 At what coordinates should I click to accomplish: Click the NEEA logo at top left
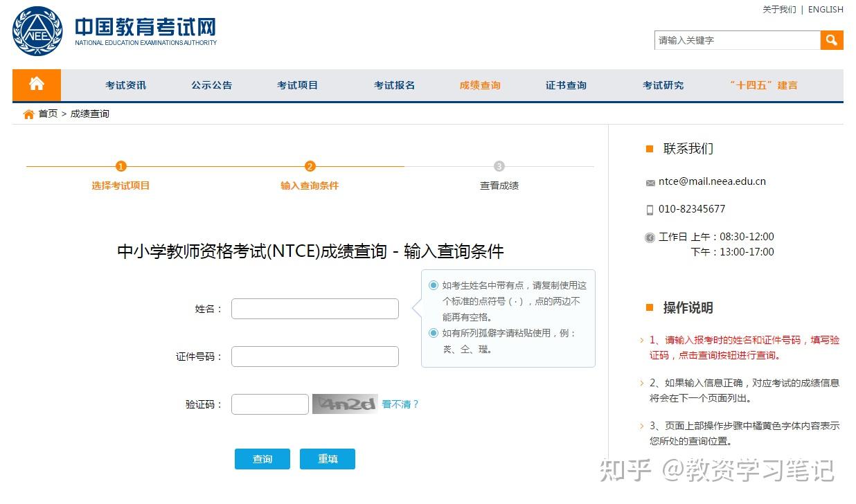(x=37, y=32)
